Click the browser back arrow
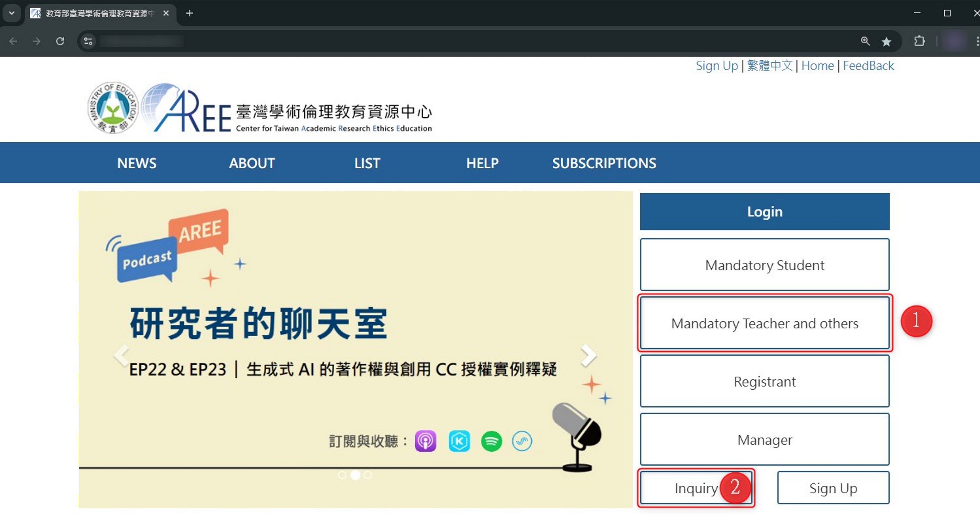Screen dimensions: 980x518 point(13,41)
